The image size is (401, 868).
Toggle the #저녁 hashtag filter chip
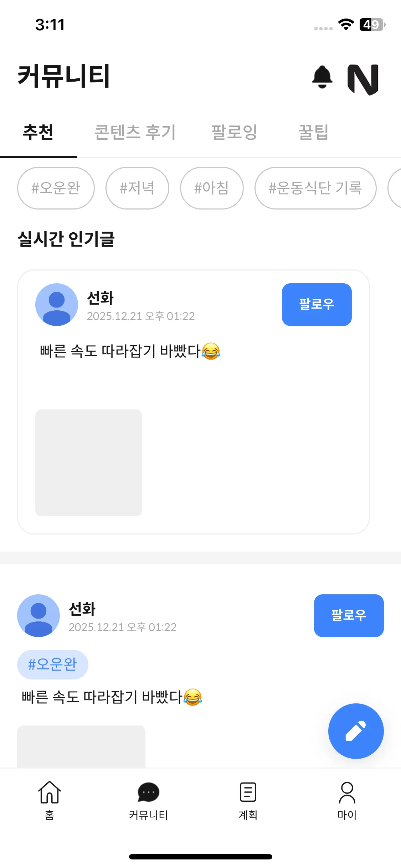pyautogui.click(x=137, y=188)
